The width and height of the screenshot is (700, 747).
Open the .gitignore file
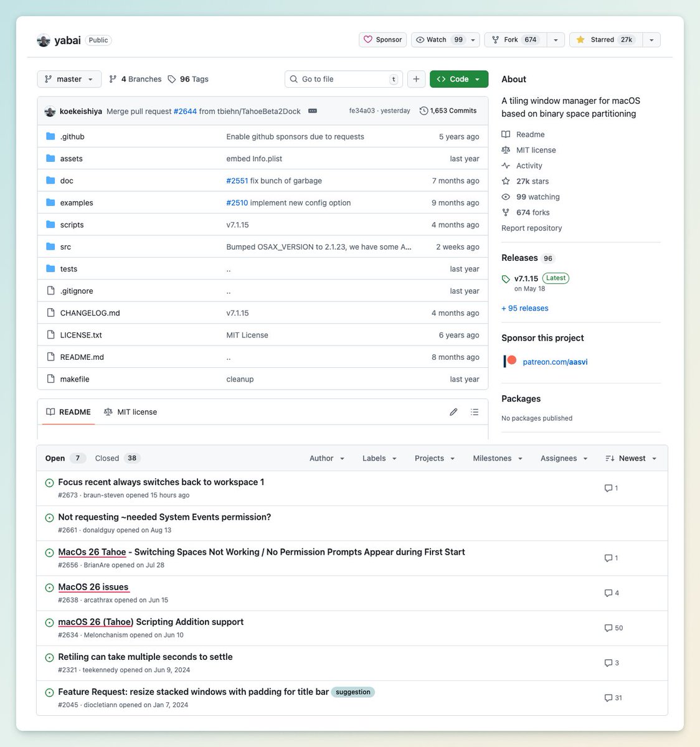click(77, 291)
